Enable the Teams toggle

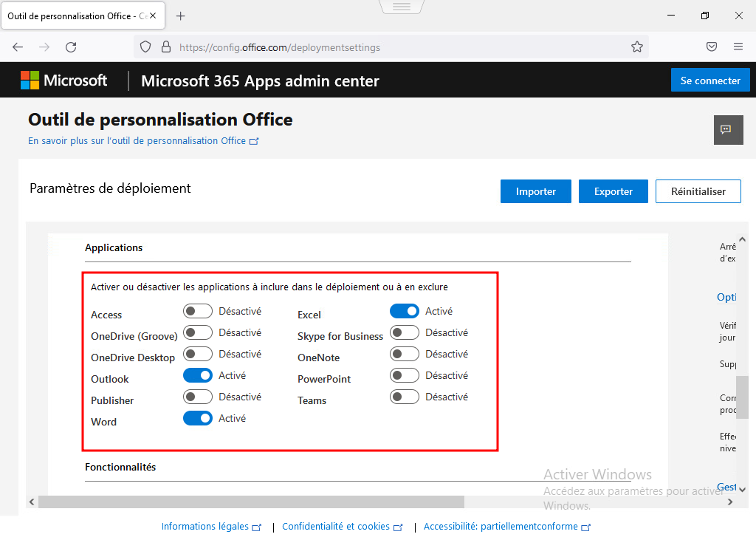coord(405,397)
